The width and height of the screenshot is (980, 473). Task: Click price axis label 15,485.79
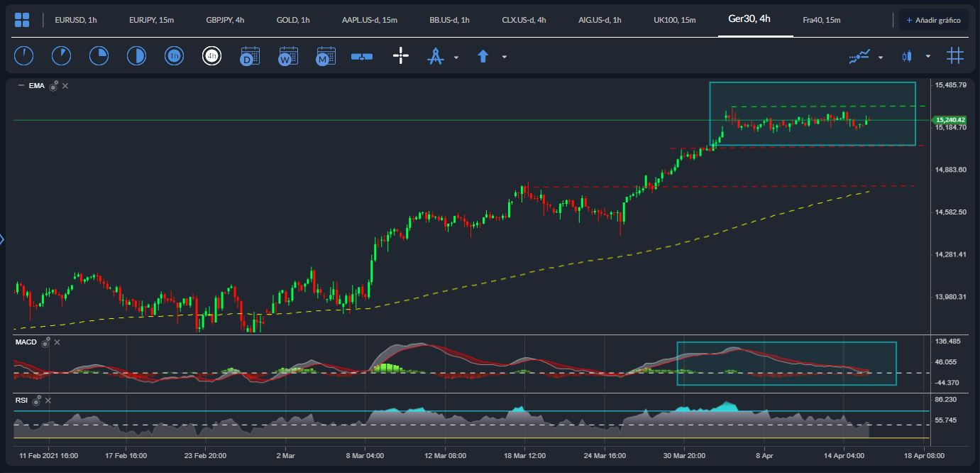[x=951, y=85]
